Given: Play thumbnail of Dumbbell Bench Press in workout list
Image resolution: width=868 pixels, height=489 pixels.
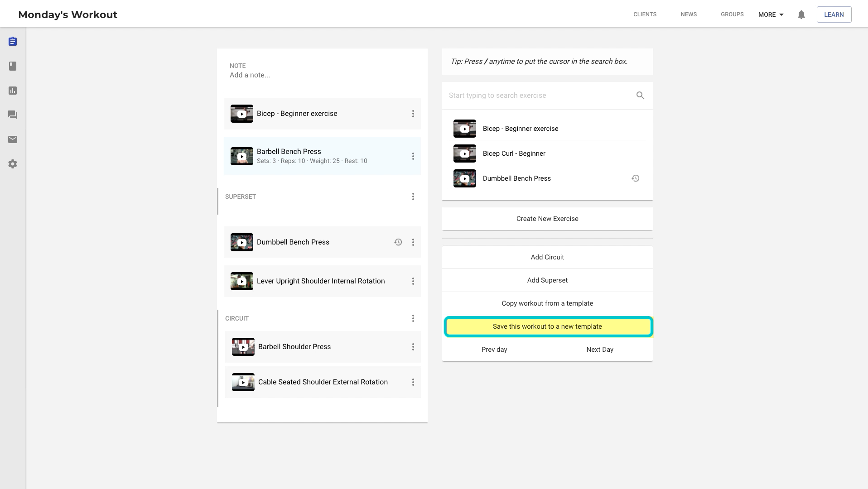Looking at the screenshot, I should [242, 242].
